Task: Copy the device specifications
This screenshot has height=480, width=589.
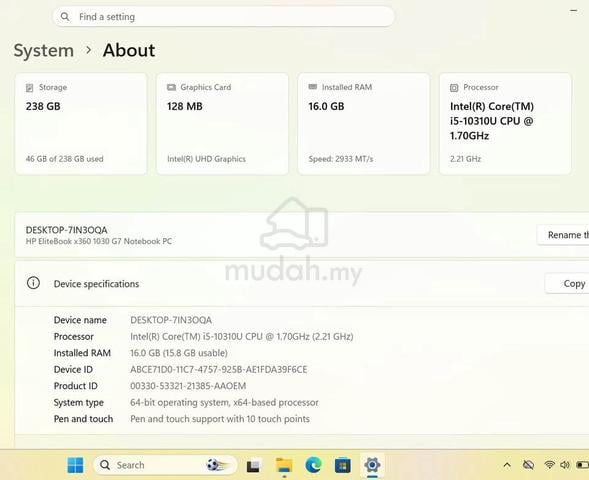Action: (x=567, y=284)
